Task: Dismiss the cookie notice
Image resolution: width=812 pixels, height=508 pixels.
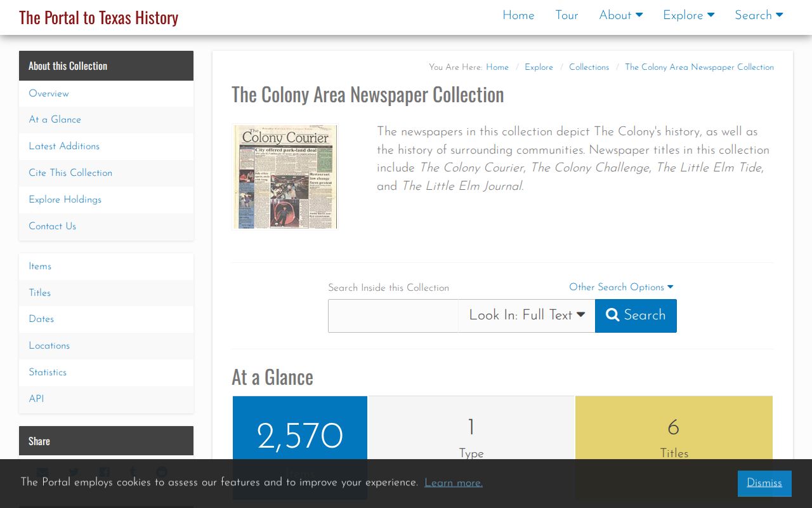Action: (x=764, y=483)
